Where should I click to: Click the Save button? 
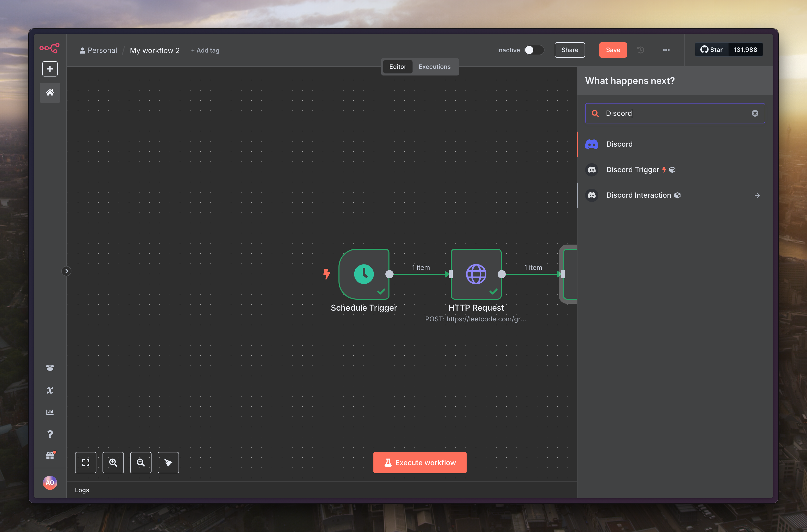(x=613, y=50)
